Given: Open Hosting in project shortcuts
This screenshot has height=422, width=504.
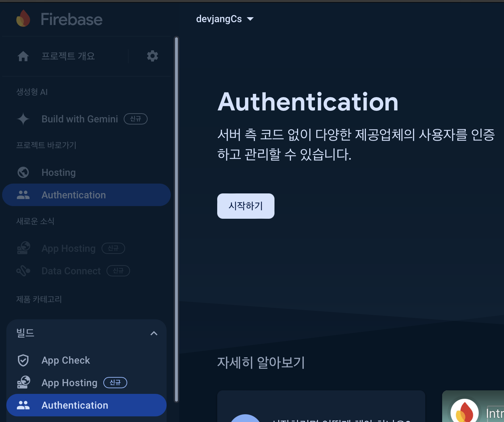Looking at the screenshot, I should (59, 172).
